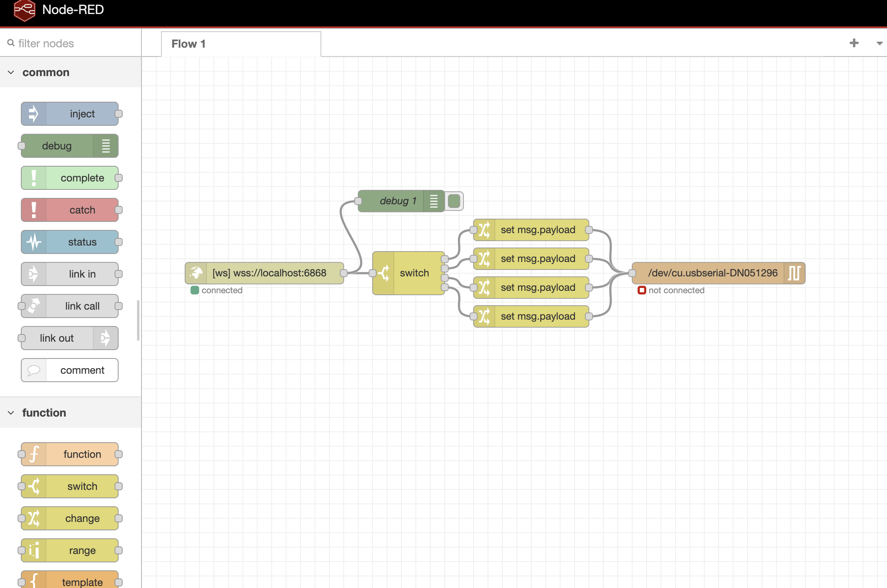Click the comment node speech bubble icon
The image size is (887, 588).
point(34,370)
